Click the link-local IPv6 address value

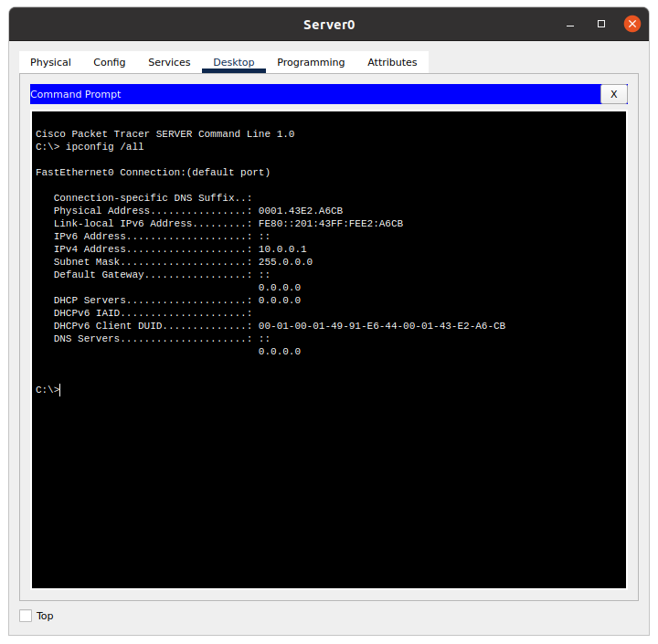331,224
